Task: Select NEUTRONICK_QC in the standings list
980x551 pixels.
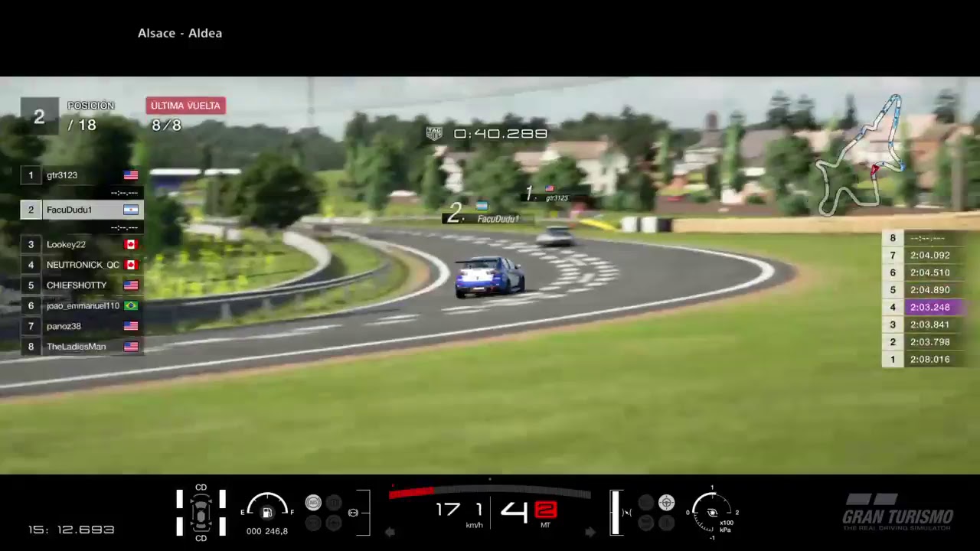Action: click(x=81, y=265)
